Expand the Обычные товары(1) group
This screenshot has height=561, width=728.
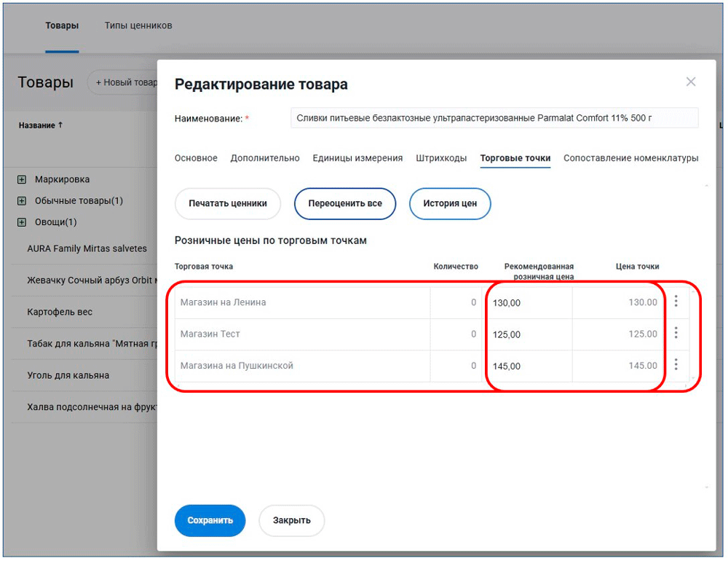coord(22,200)
